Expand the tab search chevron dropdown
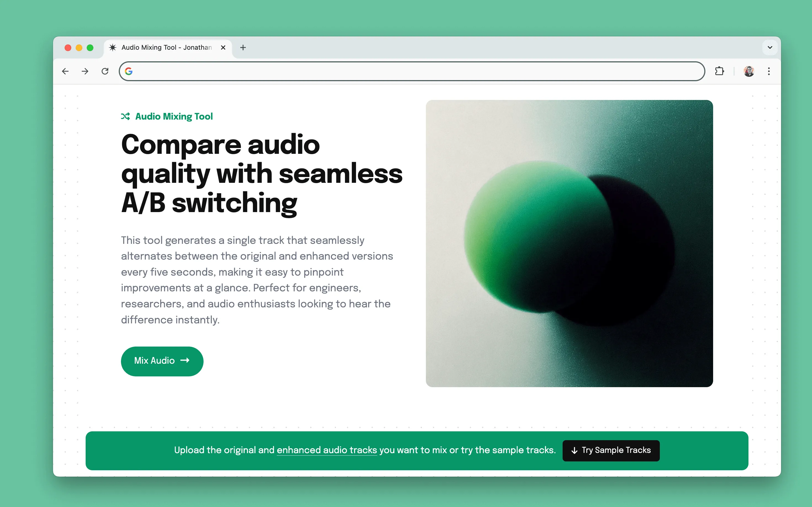Screen dimensions: 812x507 (770, 47)
